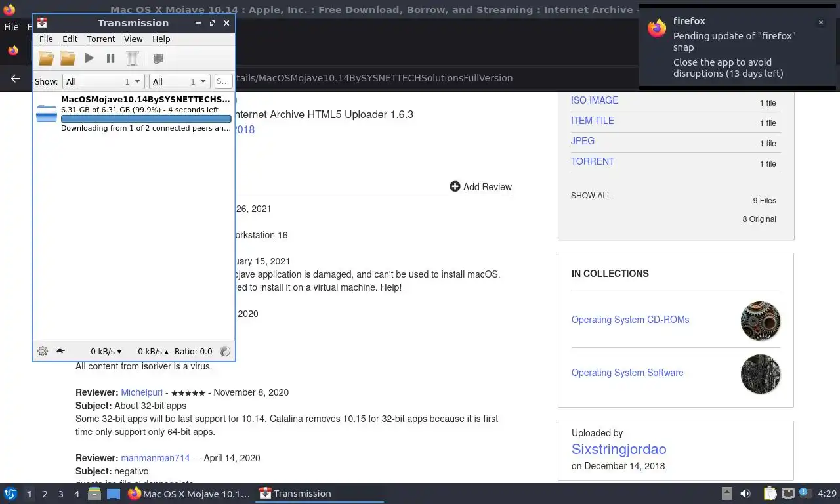840x504 pixels.
Task: Open network connection tray icon
Action: [788, 493]
